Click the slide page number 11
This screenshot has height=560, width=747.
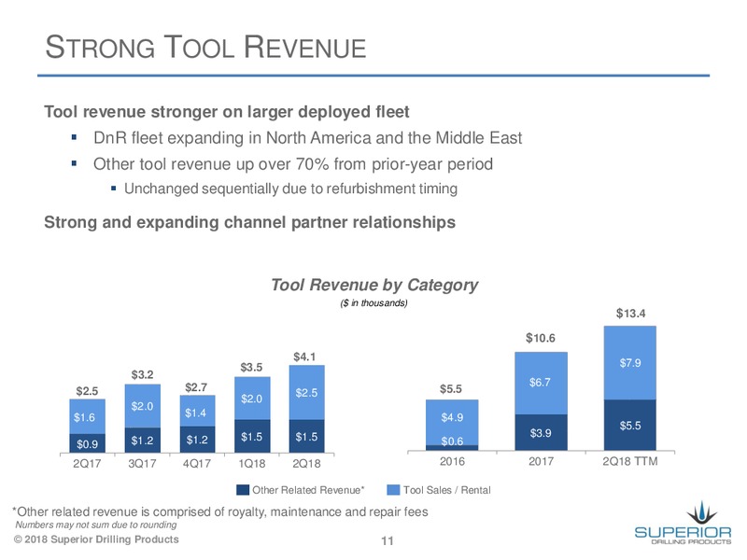(388, 541)
